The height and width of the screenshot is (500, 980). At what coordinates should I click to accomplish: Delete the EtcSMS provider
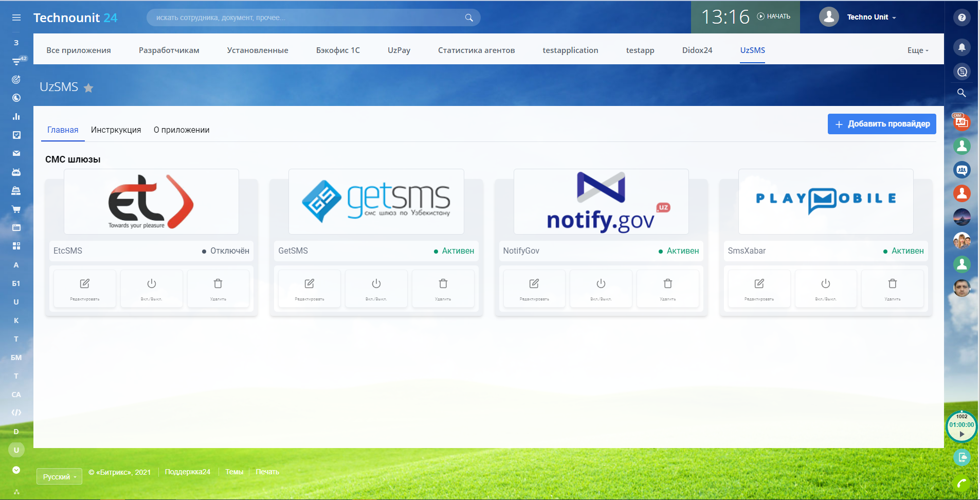[218, 289]
